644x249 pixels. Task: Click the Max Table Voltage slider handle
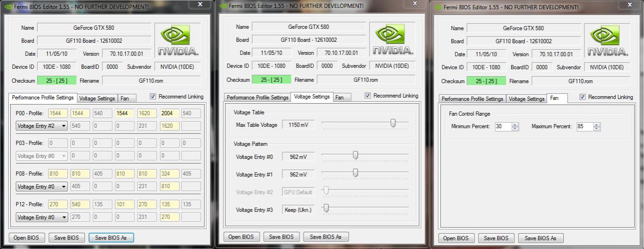tap(393, 123)
